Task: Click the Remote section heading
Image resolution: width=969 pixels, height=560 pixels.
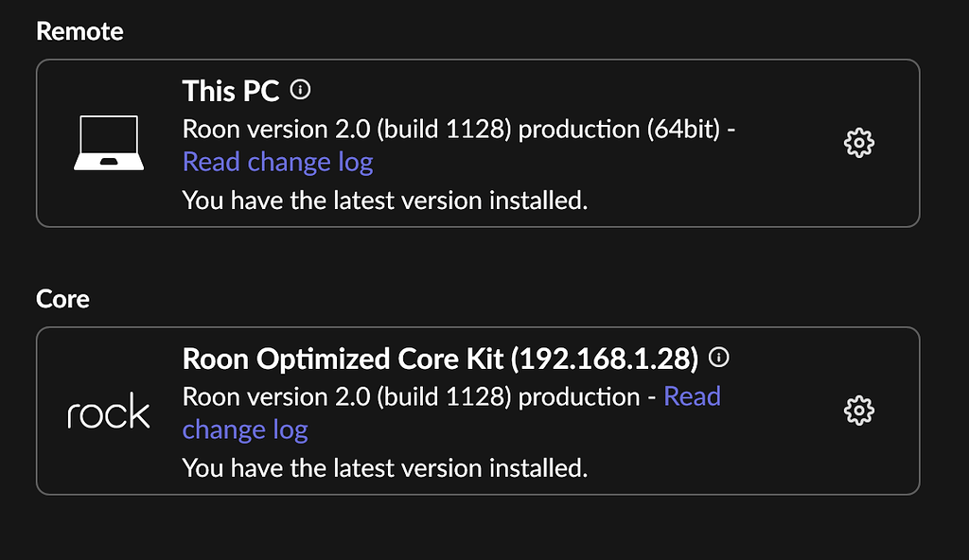Action: (x=79, y=31)
